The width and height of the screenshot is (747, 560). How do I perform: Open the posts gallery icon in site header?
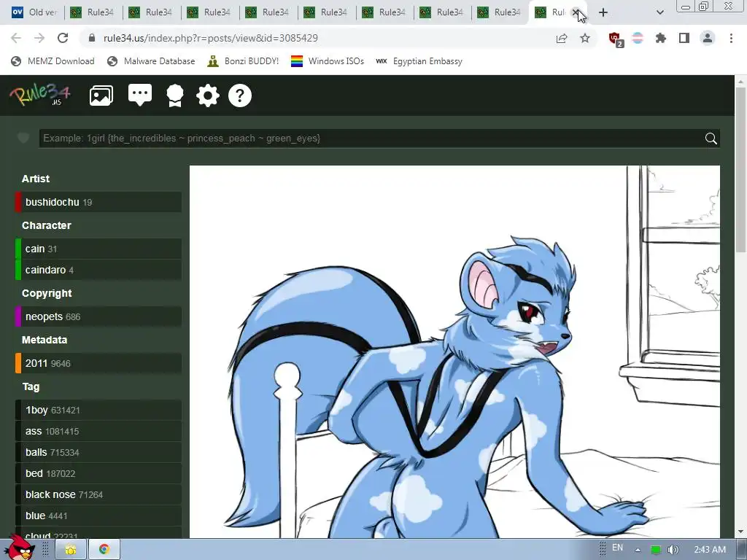coord(101,96)
